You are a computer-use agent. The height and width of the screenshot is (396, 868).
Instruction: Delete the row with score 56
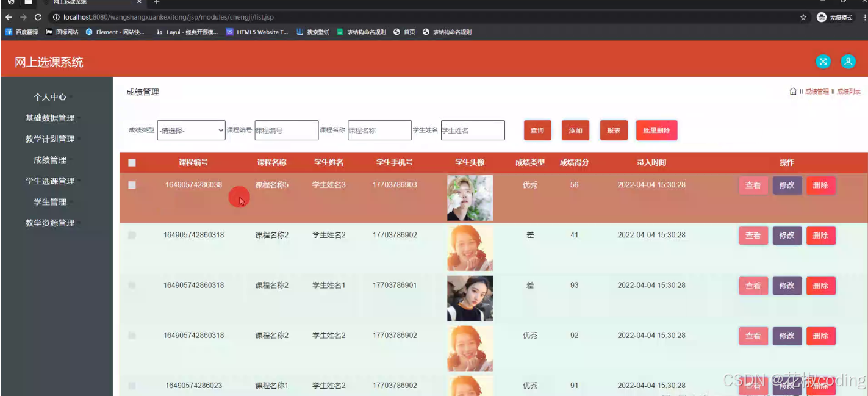[820, 185]
